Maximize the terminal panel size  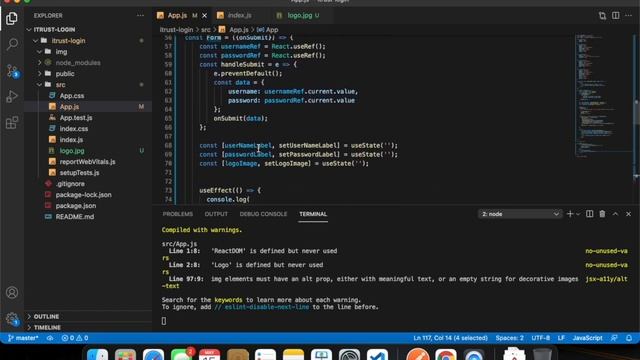(616, 214)
